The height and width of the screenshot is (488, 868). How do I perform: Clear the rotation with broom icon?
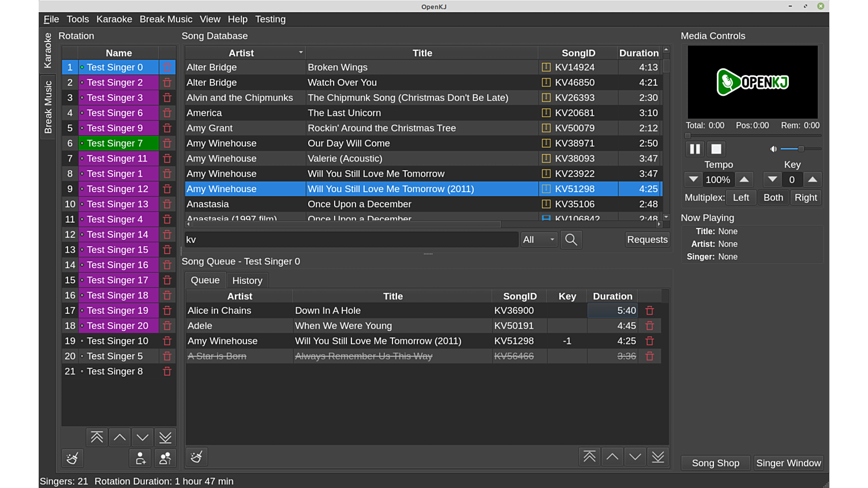tap(73, 458)
